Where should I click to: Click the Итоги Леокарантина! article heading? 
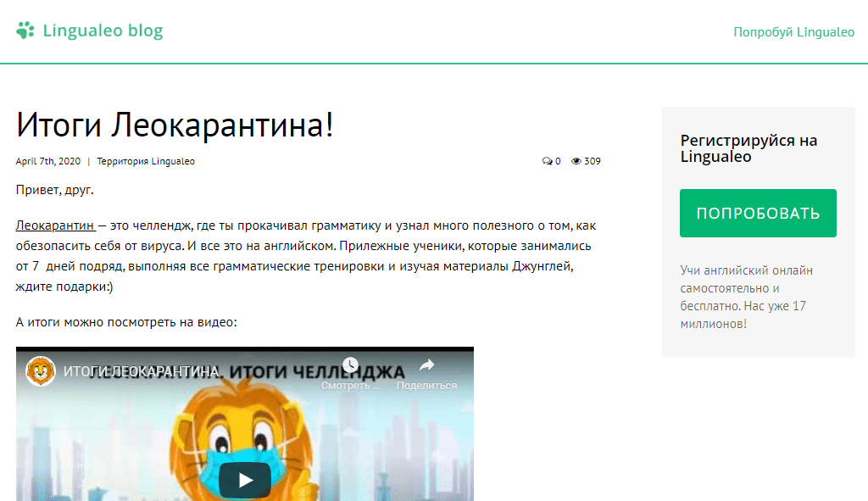click(175, 125)
